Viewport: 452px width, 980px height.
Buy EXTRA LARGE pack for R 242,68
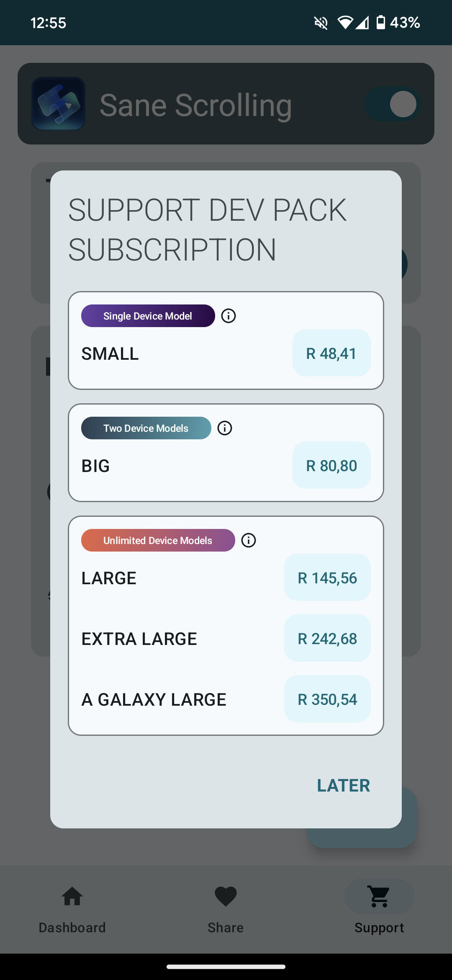pyautogui.click(x=327, y=638)
